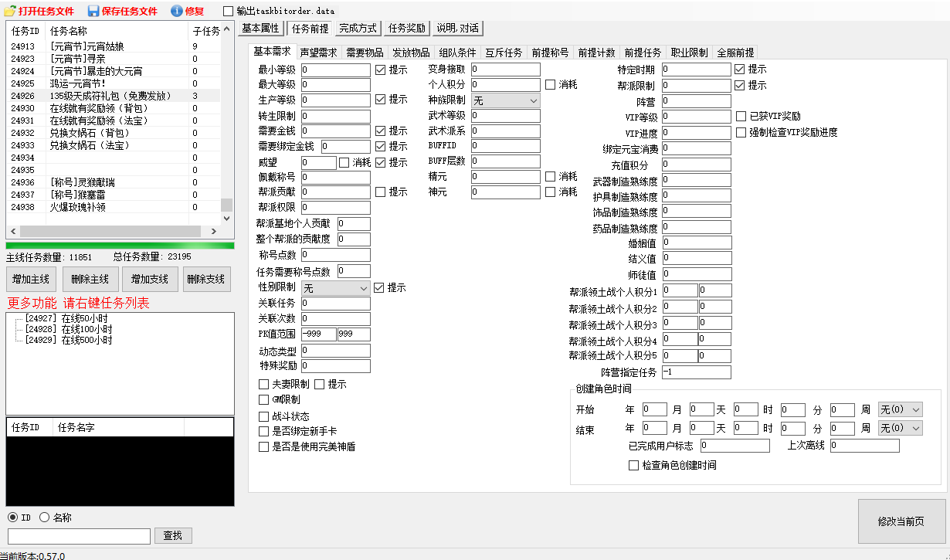The image size is (950, 560).
Task: Open 需要物品 sub-tab
Action: pyautogui.click(x=365, y=53)
